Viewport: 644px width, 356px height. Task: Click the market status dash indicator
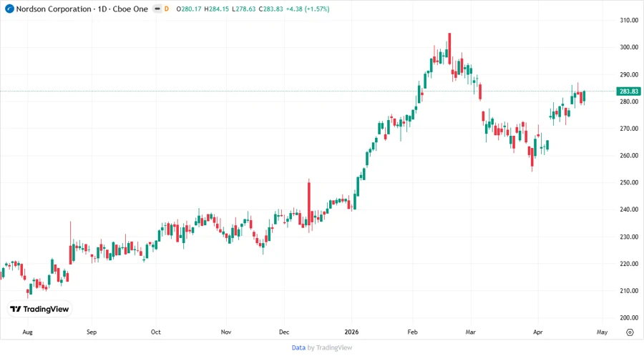click(157, 9)
